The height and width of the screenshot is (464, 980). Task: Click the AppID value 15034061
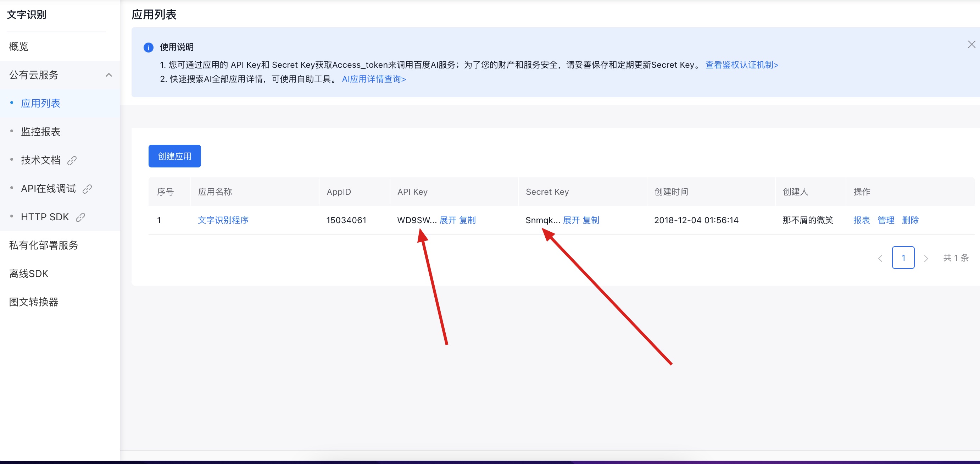[346, 220]
